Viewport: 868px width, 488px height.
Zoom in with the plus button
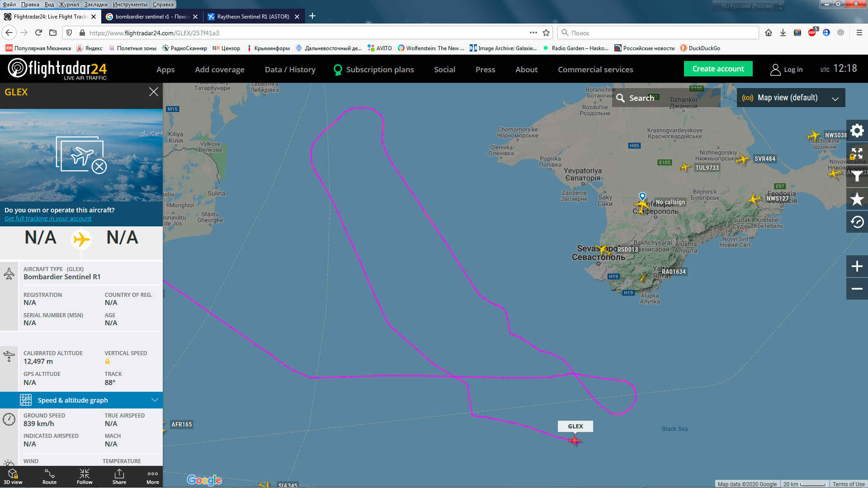pyautogui.click(x=857, y=266)
